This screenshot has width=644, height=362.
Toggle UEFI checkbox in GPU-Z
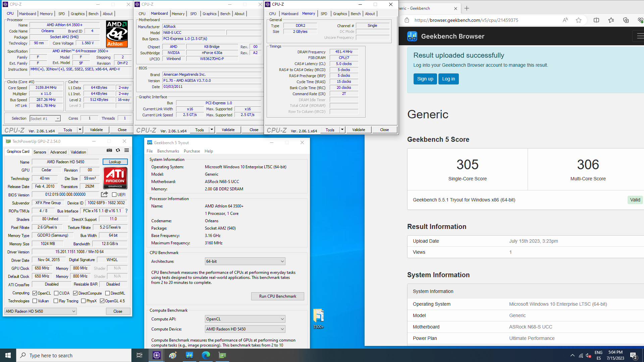click(114, 194)
